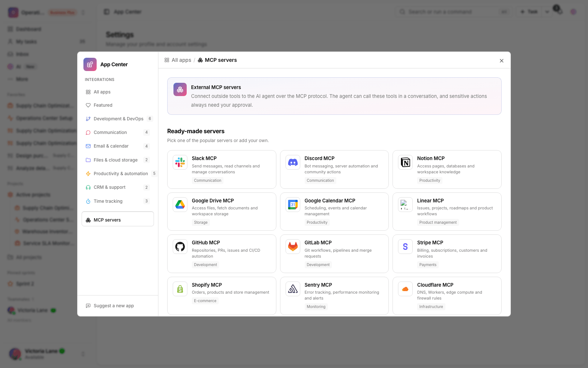588x368 pixels.
Task: Click the Google Calendar MCP icon
Action: click(293, 205)
